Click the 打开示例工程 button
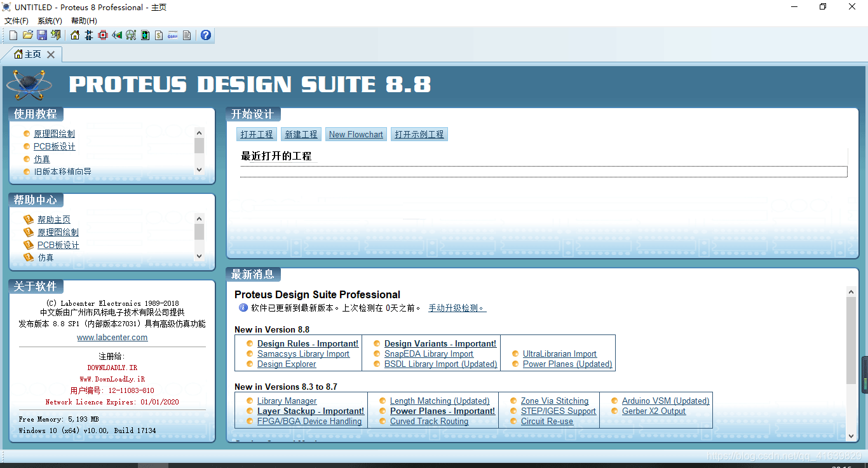This screenshot has height=468, width=868. (x=419, y=134)
